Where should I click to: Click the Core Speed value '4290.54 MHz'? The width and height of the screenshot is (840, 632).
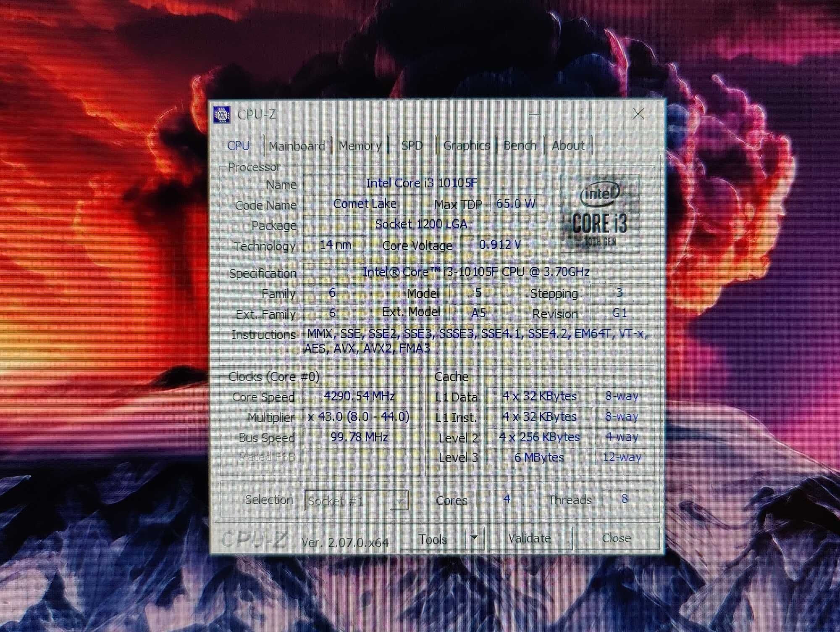tap(360, 396)
